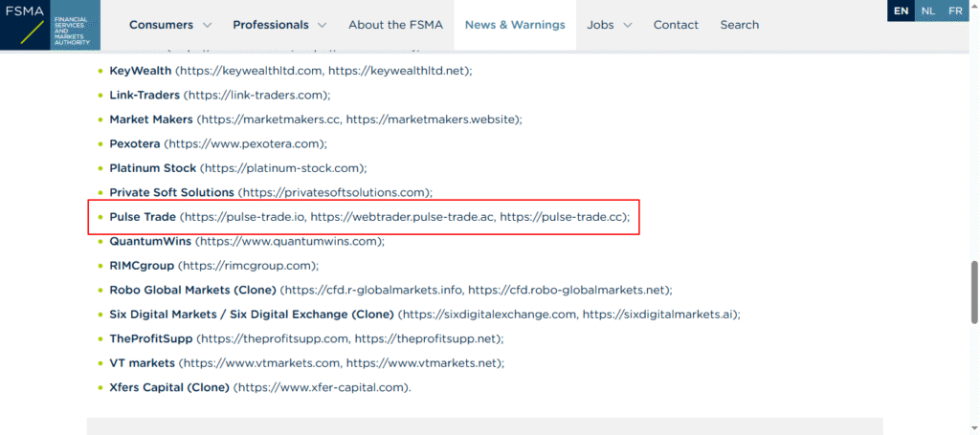Select the TheProfitSupp entry name
980x435 pixels.
[x=151, y=338]
